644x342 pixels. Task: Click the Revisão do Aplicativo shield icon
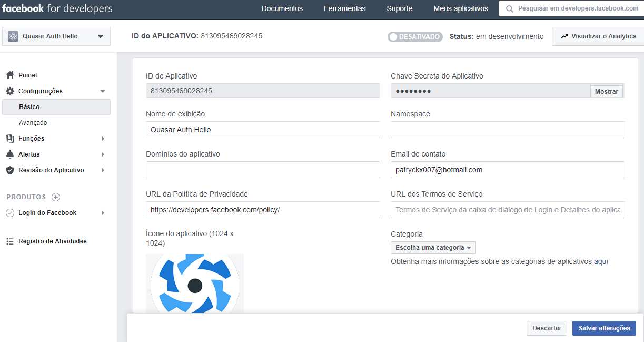click(9, 170)
